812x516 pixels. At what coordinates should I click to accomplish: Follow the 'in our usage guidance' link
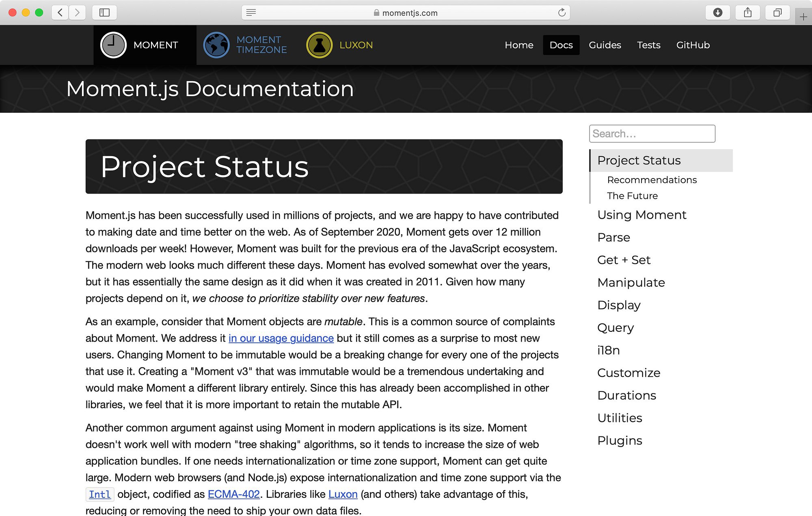[281, 338]
